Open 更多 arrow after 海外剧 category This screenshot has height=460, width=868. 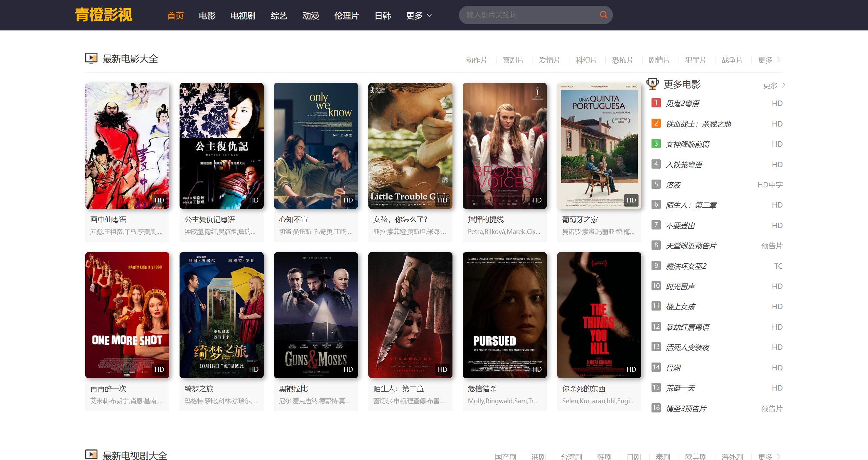[x=769, y=457]
